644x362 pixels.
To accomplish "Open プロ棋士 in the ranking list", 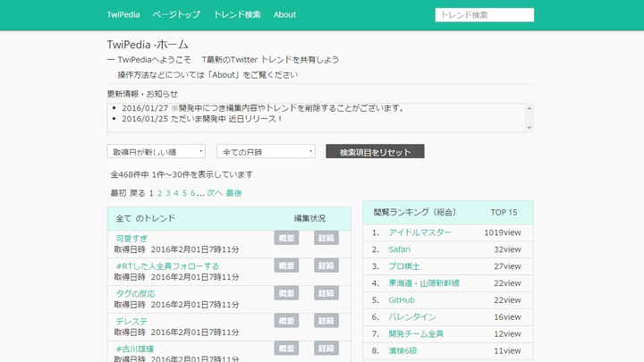I will 404,266.
